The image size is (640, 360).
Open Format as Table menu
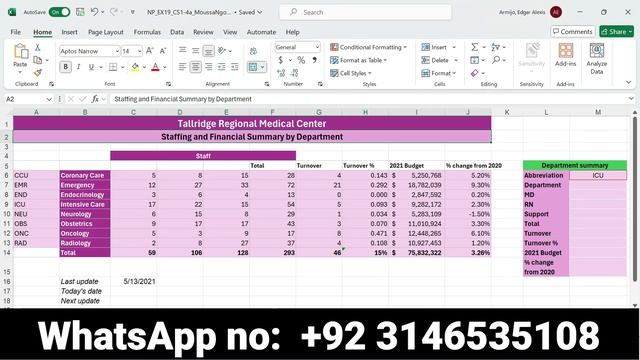point(358,60)
